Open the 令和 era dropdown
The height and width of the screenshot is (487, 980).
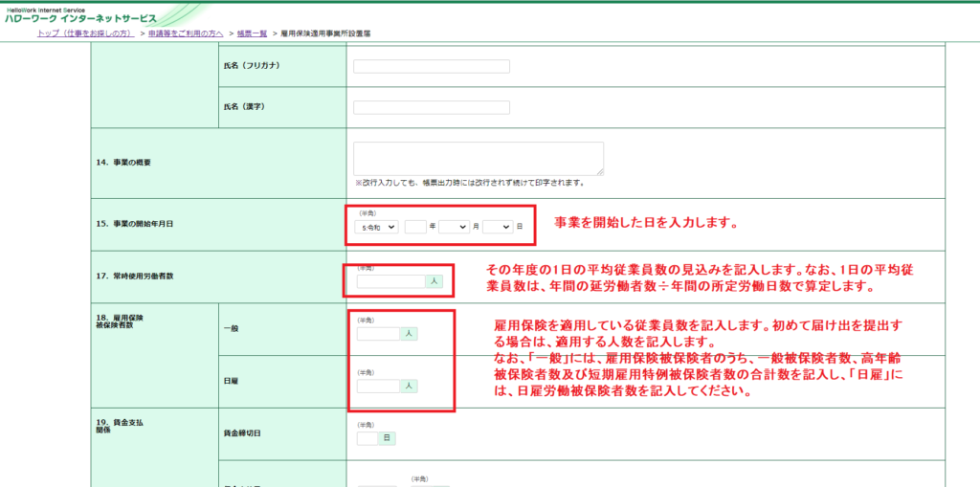pyautogui.click(x=375, y=227)
